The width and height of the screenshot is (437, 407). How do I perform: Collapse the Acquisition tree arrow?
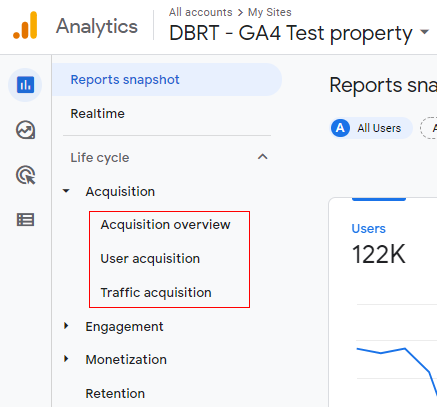coord(66,191)
